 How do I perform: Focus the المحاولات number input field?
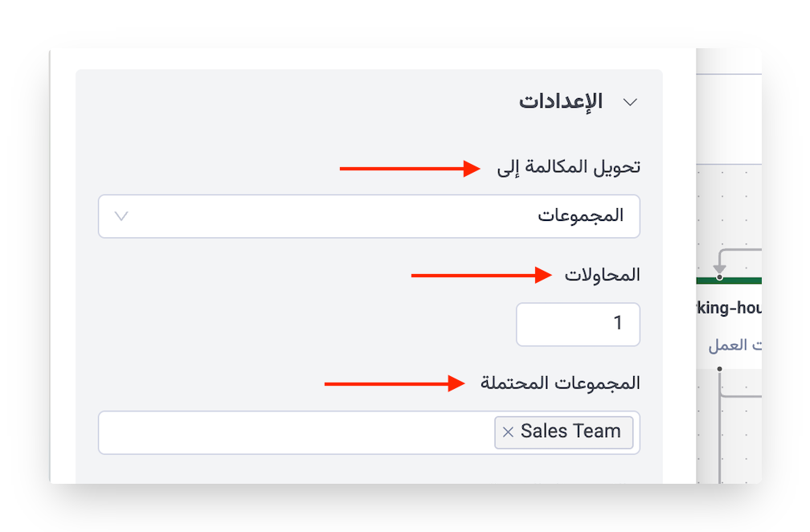(x=578, y=324)
